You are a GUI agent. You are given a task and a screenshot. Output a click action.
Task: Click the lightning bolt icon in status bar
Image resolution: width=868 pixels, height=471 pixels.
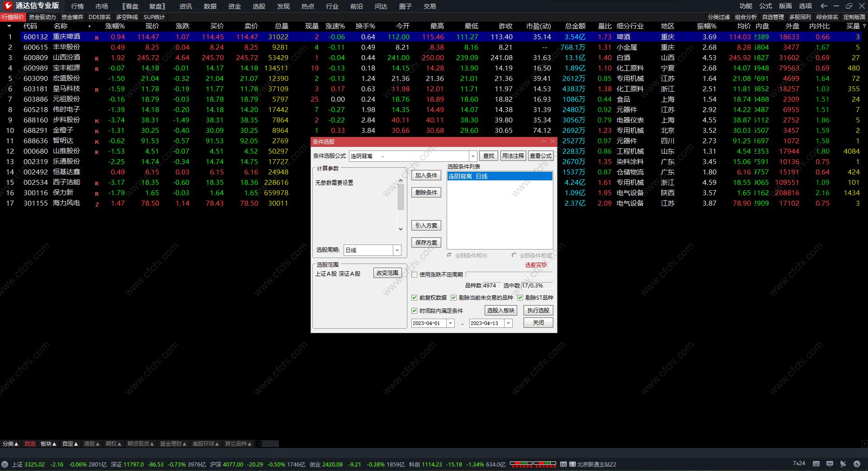(x=857, y=464)
